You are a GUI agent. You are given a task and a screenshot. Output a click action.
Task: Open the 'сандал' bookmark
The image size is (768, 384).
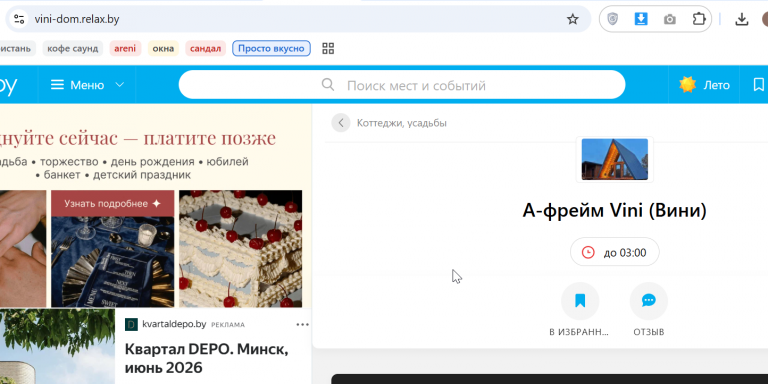pos(205,48)
